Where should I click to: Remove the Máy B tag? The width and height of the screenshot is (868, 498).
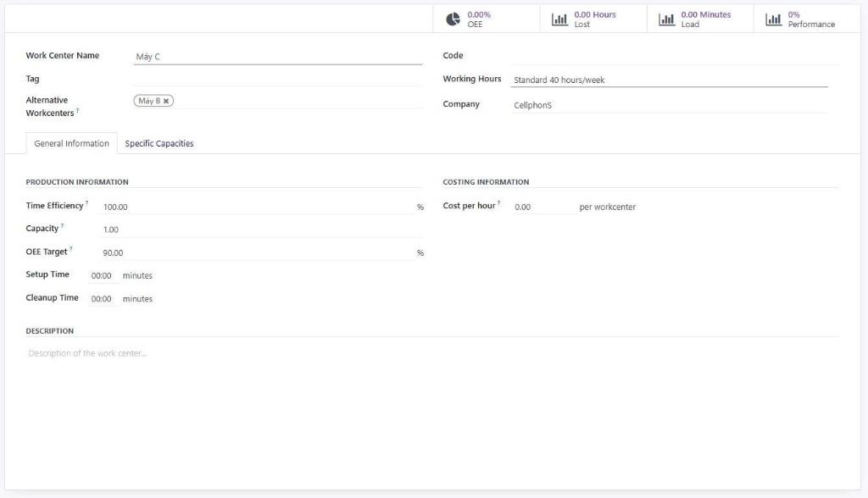point(166,101)
